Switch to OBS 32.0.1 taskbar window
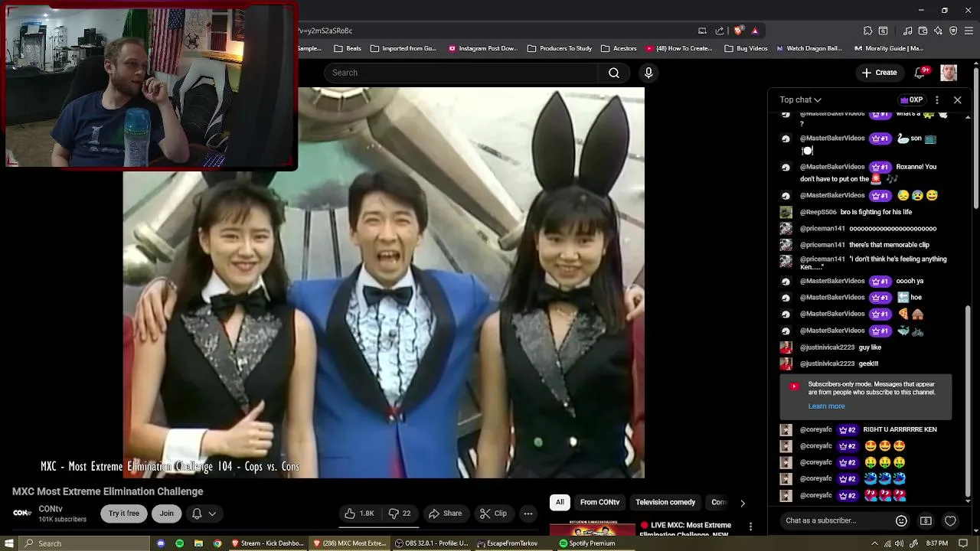Screen dimensions: 980x551 (x=431, y=543)
